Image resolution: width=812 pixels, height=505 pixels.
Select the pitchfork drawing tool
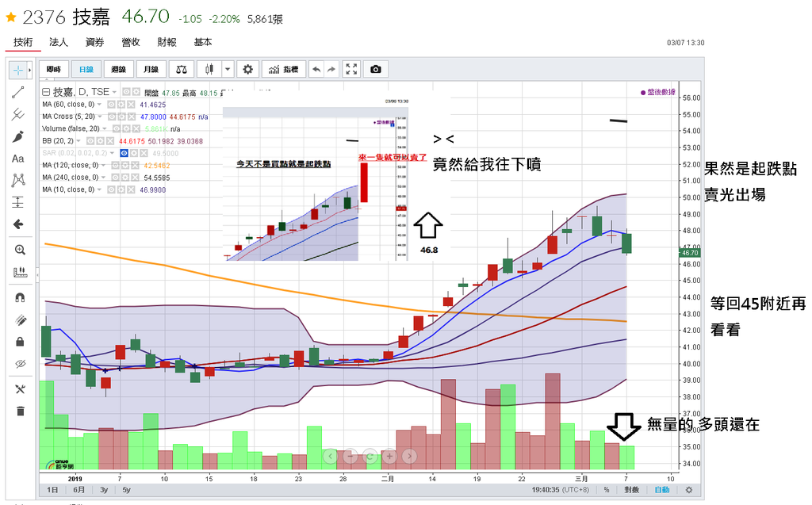(x=18, y=114)
